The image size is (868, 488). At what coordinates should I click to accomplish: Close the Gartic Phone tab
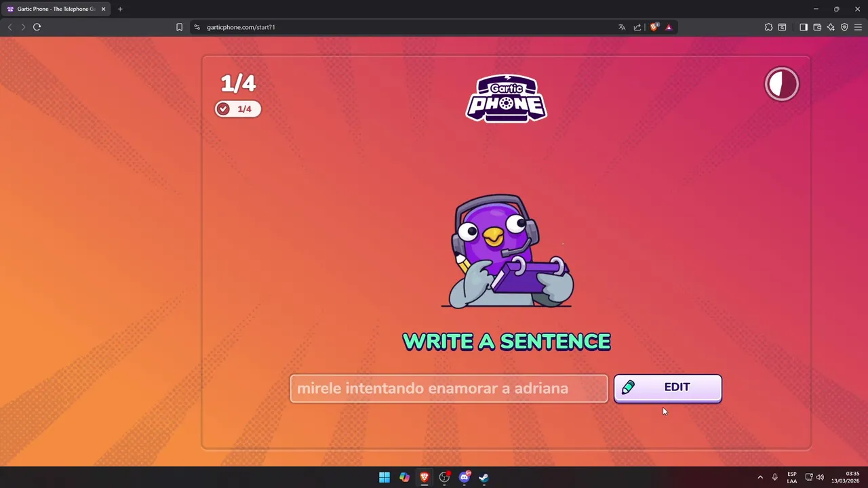pyautogui.click(x=103, y=9)
